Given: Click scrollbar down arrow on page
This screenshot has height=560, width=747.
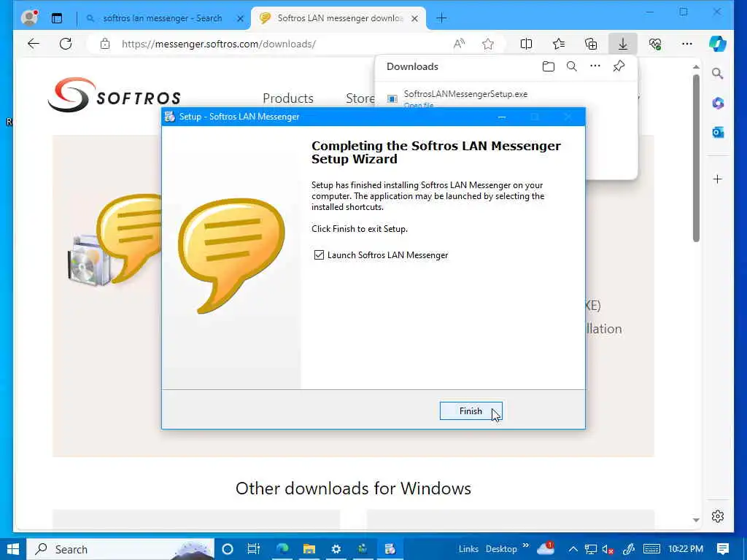Looking at the screenshot, I should point(696,520).
